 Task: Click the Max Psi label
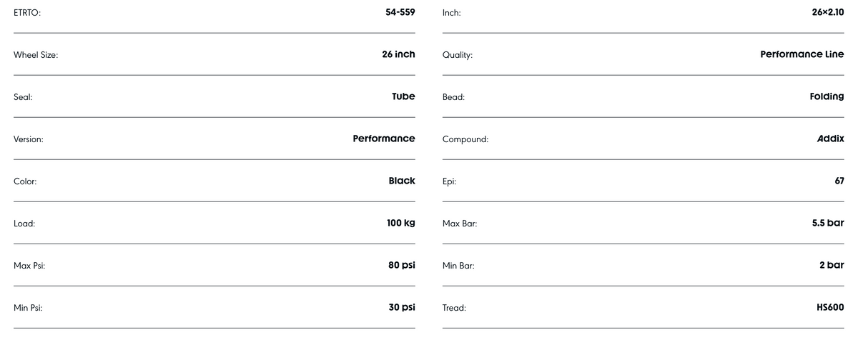pos(30,266)
